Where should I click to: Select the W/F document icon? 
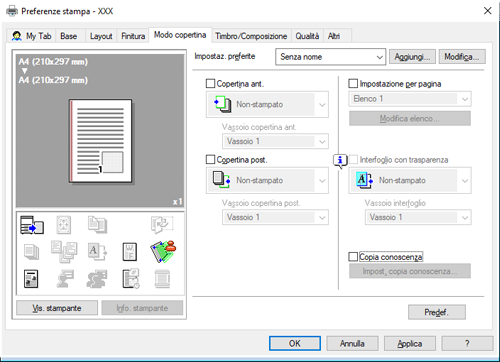[x=130, y=251]
